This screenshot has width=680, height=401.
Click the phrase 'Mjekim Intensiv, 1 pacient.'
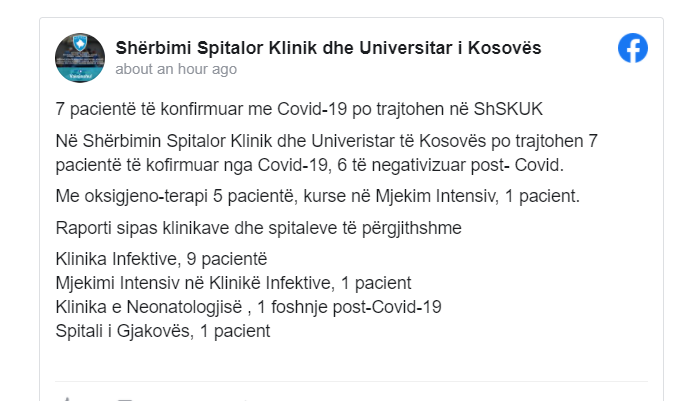477,196
